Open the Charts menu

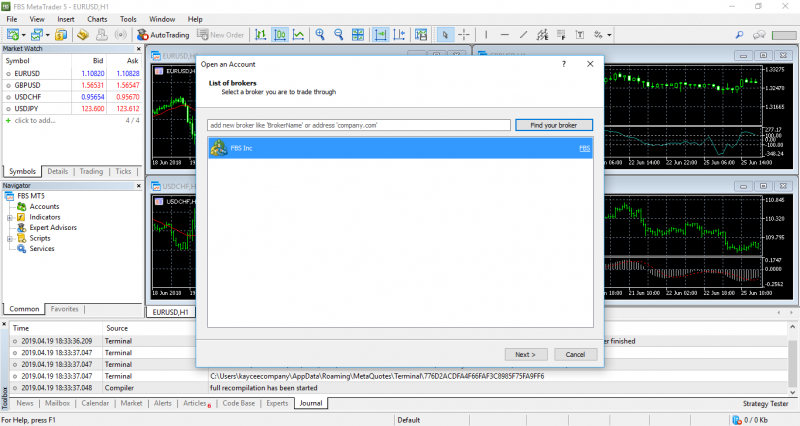point(97,19)
